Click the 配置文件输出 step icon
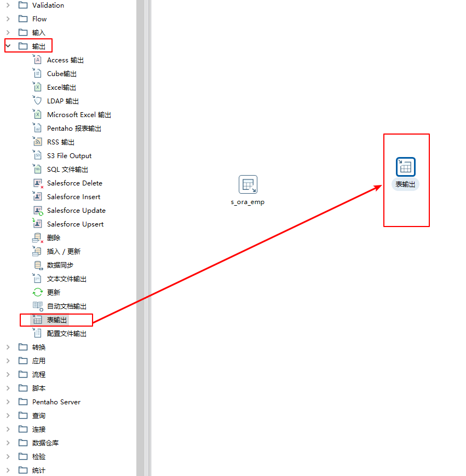 pos(37,333)
